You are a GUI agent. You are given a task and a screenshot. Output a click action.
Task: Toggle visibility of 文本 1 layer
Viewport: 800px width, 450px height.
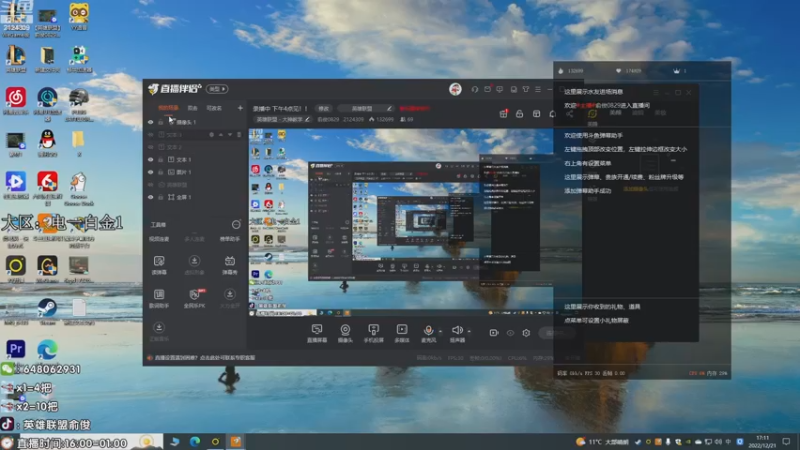point(151,160)
